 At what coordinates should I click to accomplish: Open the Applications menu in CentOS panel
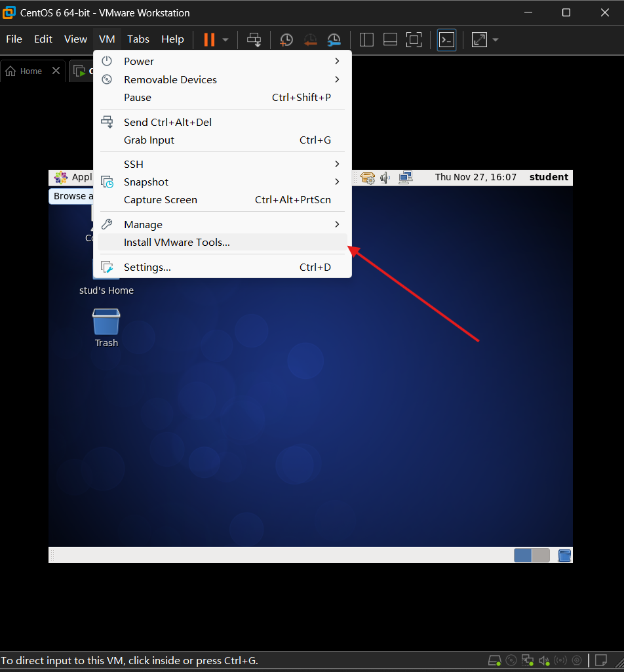coord(73,177)
